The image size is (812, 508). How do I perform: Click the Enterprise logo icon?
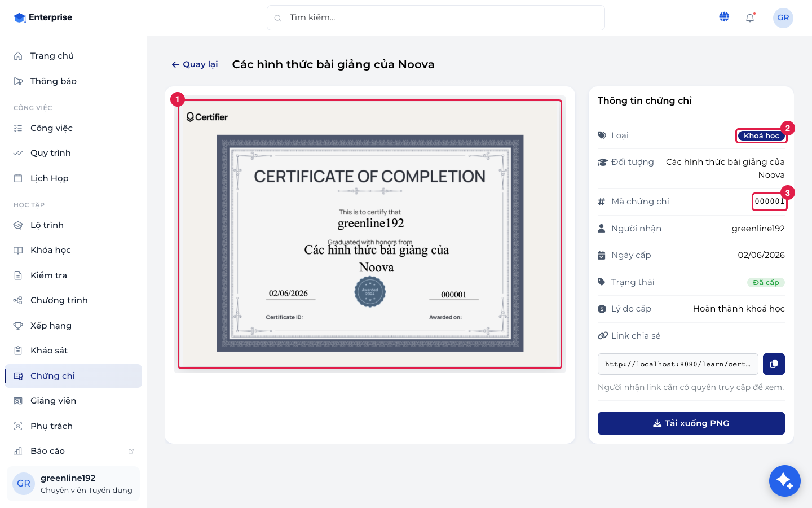pyautogui.click(x=20, y=17)
